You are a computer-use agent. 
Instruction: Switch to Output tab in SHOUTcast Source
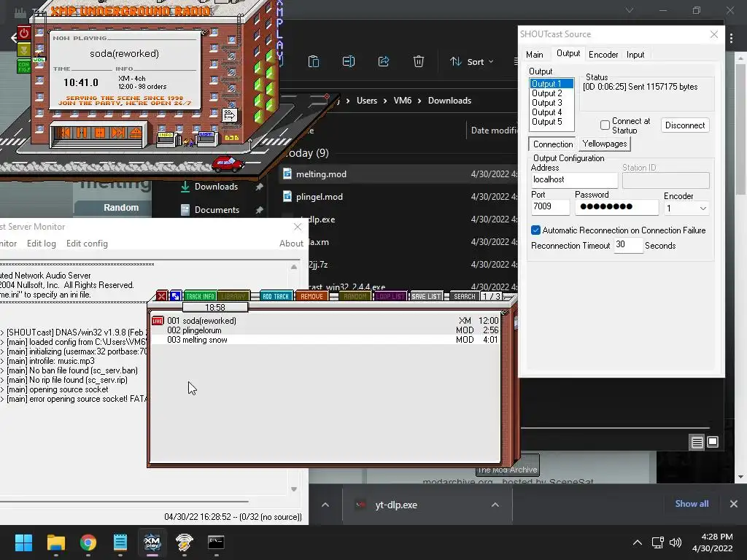(568, 54)
